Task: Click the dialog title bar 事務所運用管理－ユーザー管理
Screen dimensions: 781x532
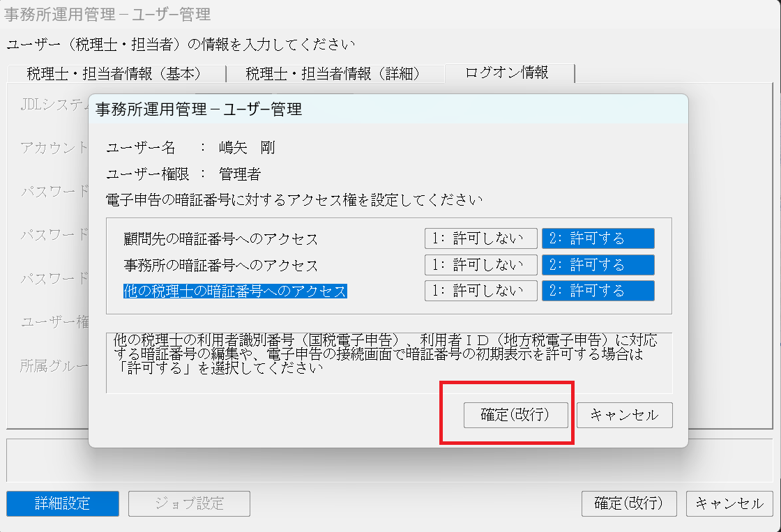Action: click(388, 109)
